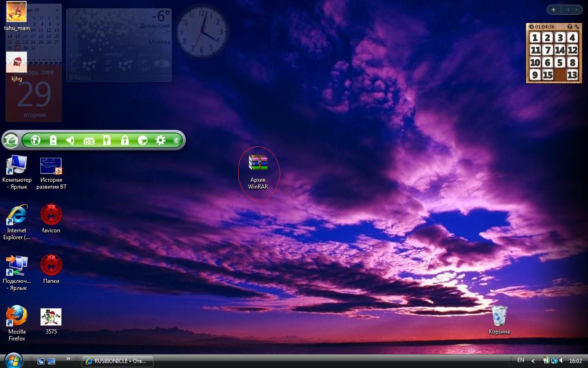Switch to the RUSBIONICLE taskbar window

tap(118, 361)
